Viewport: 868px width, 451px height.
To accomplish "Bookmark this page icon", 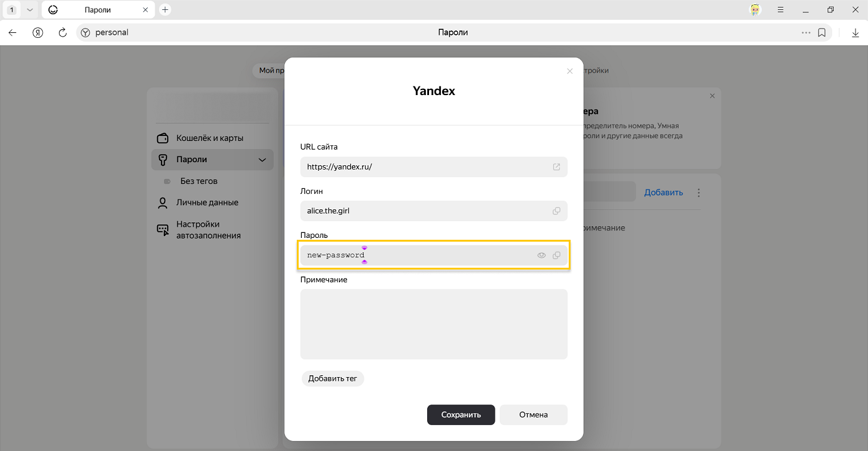I will click(x=821, y=32).
